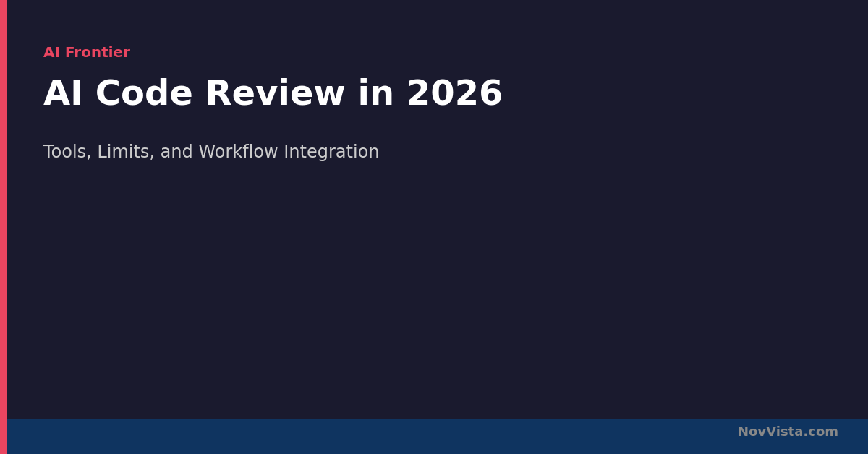Click the word Integration in the subtitle

pos(331,153)
